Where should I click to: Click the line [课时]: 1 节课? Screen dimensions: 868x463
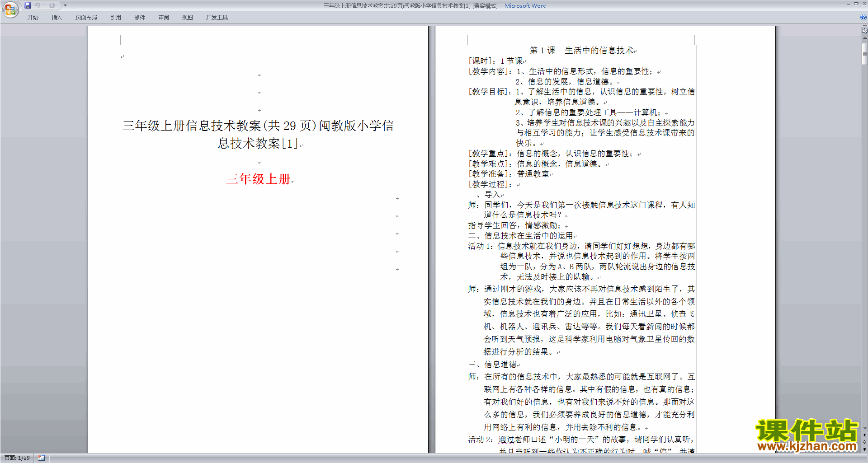pyautogui.click(x=495, y=61)
